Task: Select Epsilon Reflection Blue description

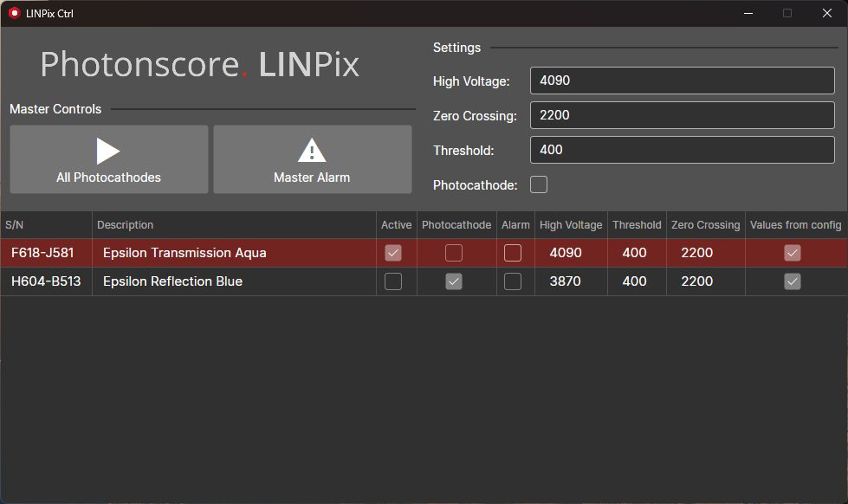Action: click(172, 281)
